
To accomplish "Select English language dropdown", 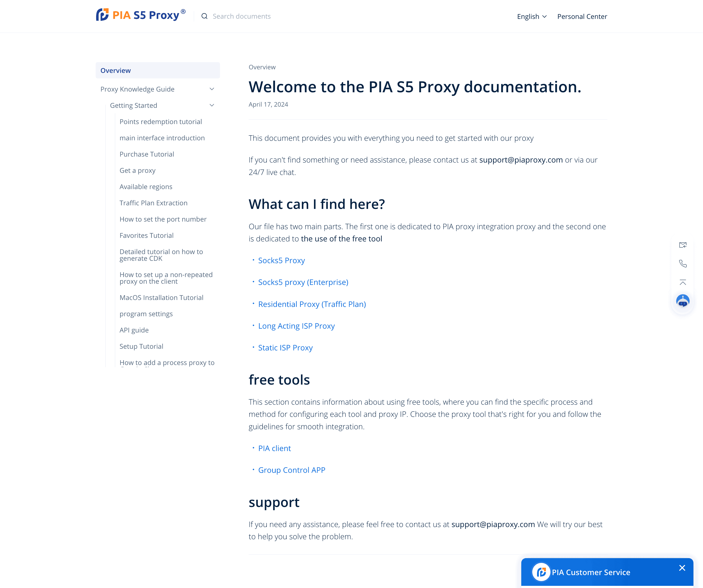I will (x=531, y=16).
